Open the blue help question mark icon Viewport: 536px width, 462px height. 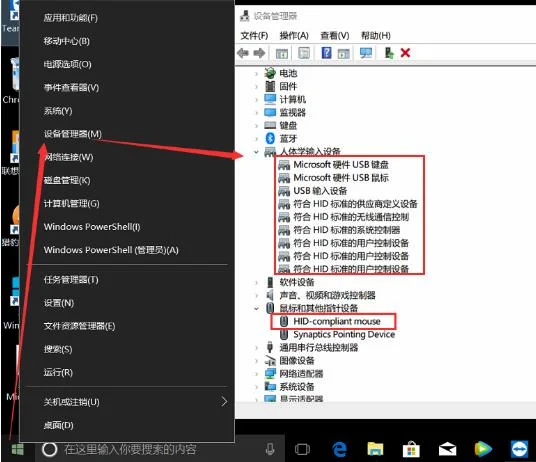pyautogui.click(x=326, y=53)
